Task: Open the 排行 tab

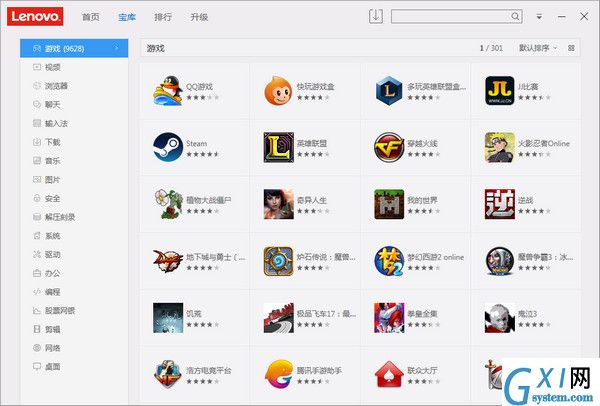Action: (163, 17)
